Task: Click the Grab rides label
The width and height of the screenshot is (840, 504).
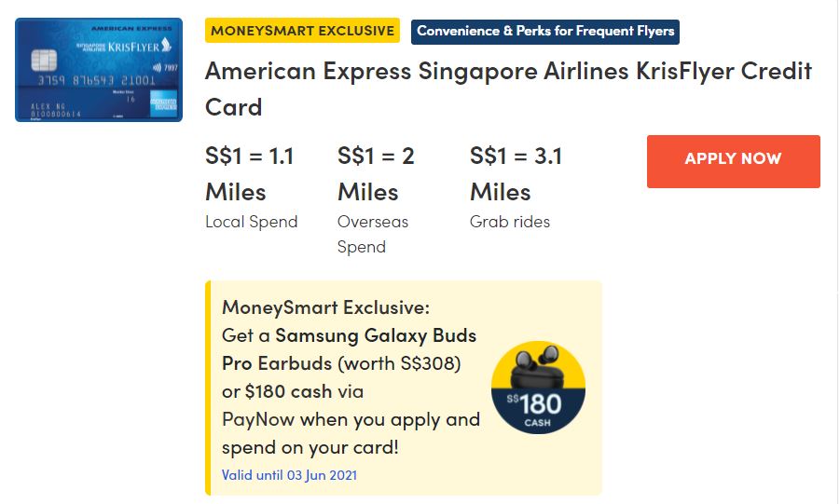Action: [x=509, y=222]
